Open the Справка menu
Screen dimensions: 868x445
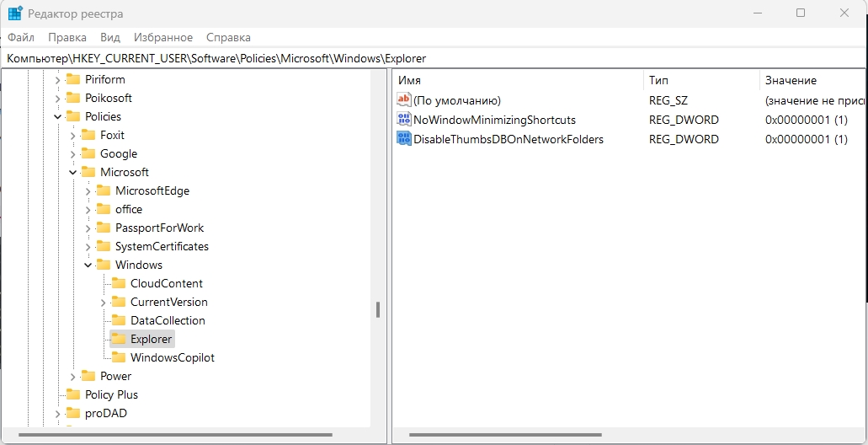[228, 37]
